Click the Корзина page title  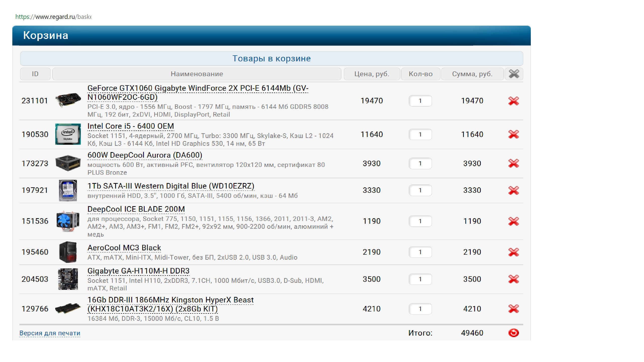pyautogui.click(x=46, y=35)
